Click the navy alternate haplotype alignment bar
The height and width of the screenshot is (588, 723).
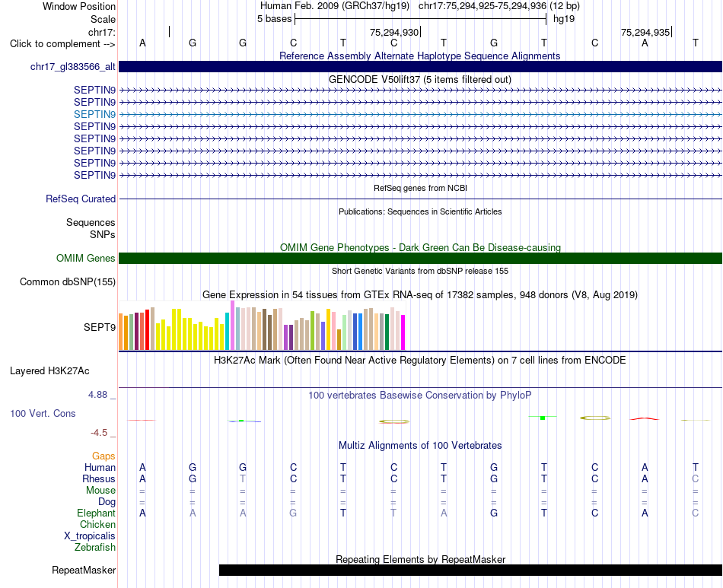click(420, 66)
